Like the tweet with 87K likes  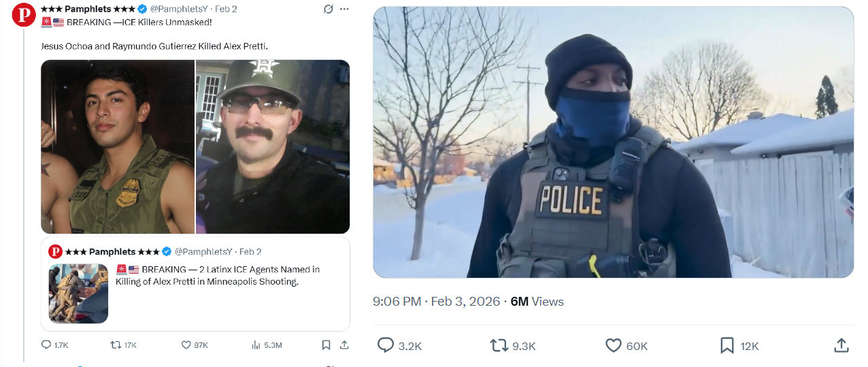(x=186, y=345)
